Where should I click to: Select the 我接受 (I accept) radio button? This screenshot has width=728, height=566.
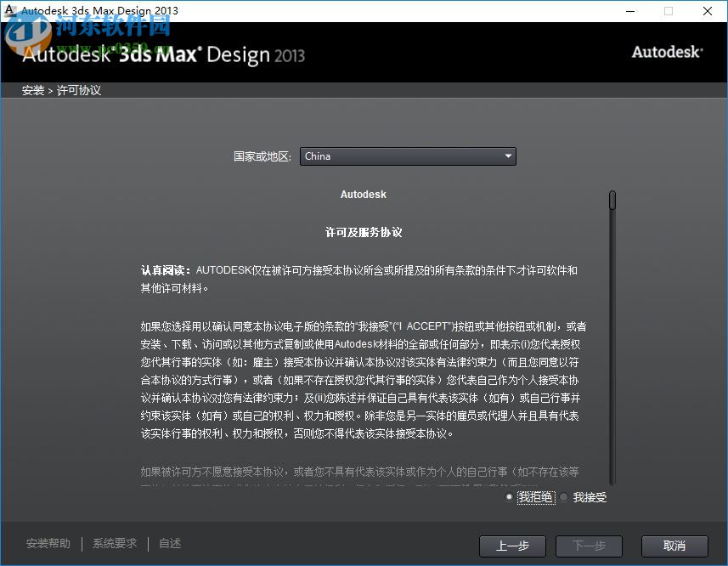click(563, 497)
